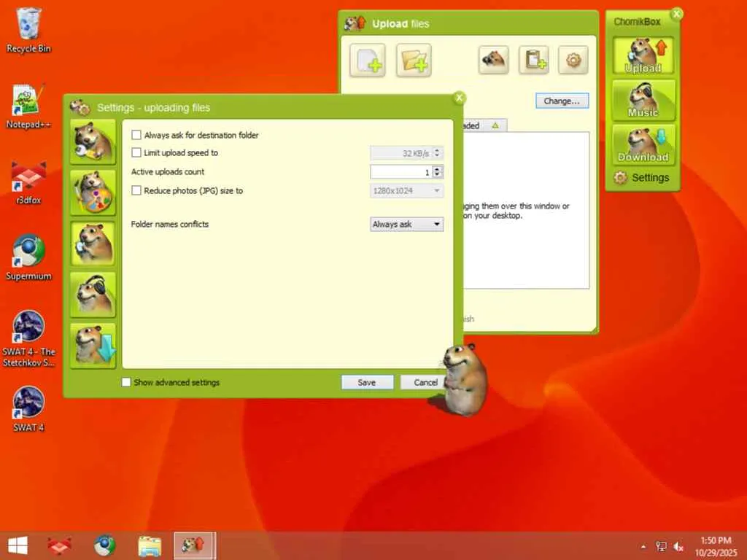Show hidden tray icons arrow
Screen dimensions: 747x560
tap(643, 547)
